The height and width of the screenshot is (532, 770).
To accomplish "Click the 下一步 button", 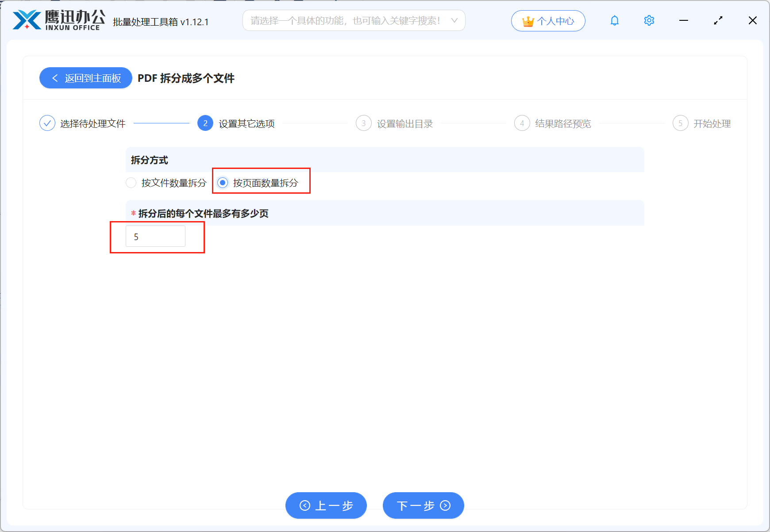I will coord(423,505).
